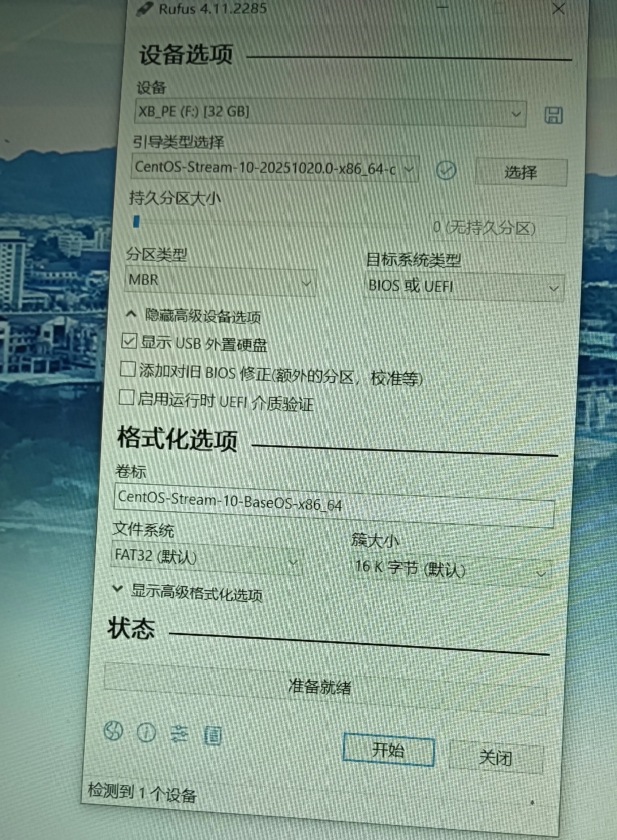The width and height of the screenshot is (617, 840).
Task: Open the 分区类型 MBR dropdown
Action: (x=220, y=281)
